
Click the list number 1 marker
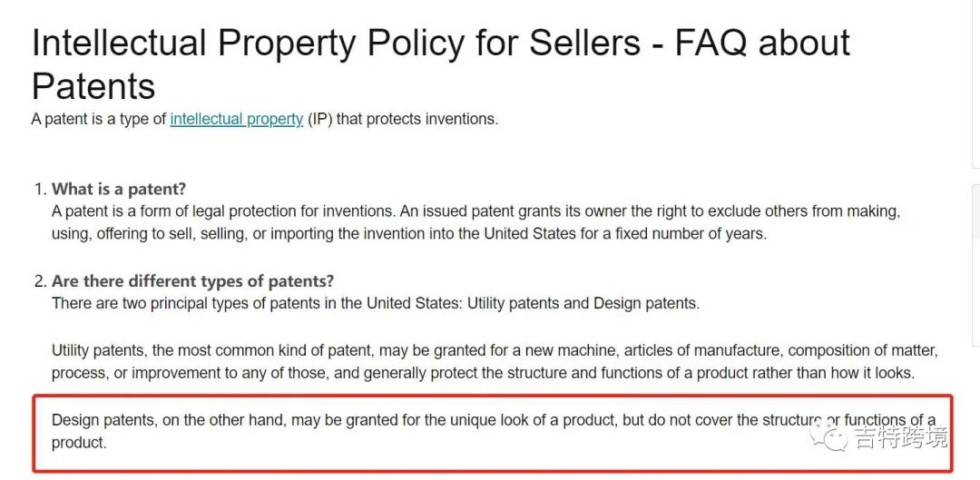[x=40, y=189]
